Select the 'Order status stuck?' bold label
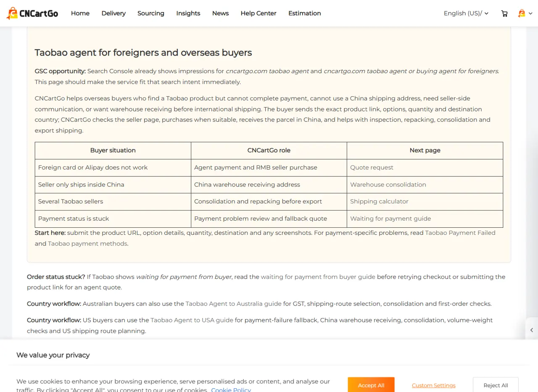Screen dimensions: 538x392 pos(56,277)
